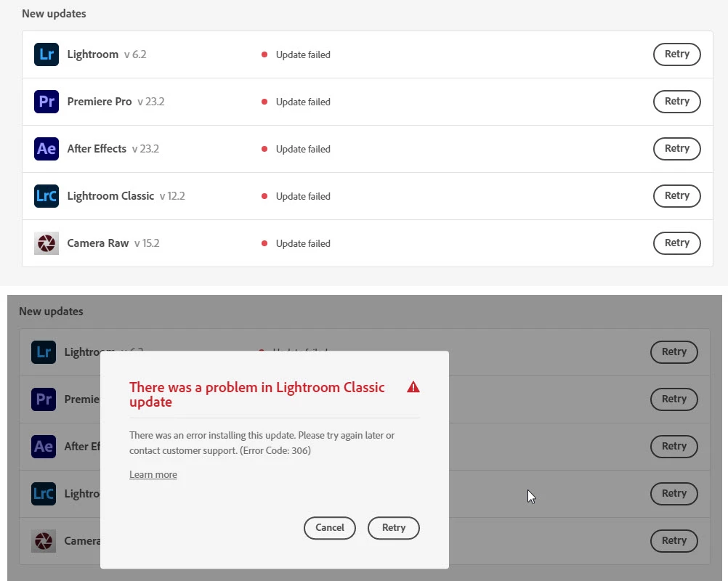Click Update failed status for Lightroom v 6.2

(303, 54)
